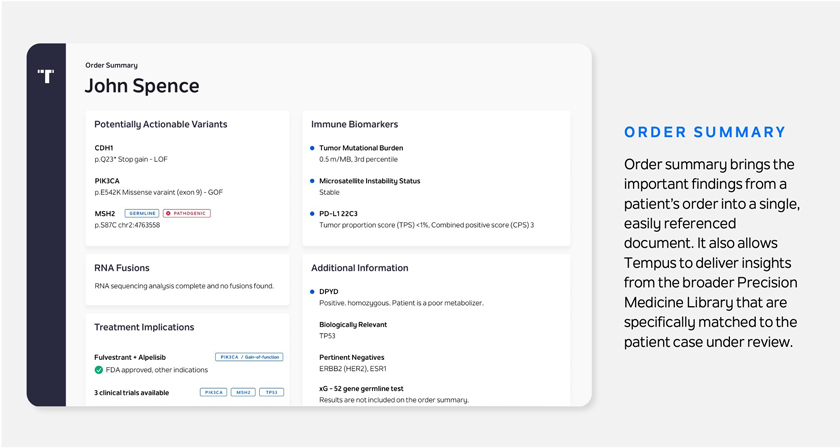This screenshot has width=840, height=448.
Task: Select the Pertinent Negatives label
Action: click(x=352, y=357)
